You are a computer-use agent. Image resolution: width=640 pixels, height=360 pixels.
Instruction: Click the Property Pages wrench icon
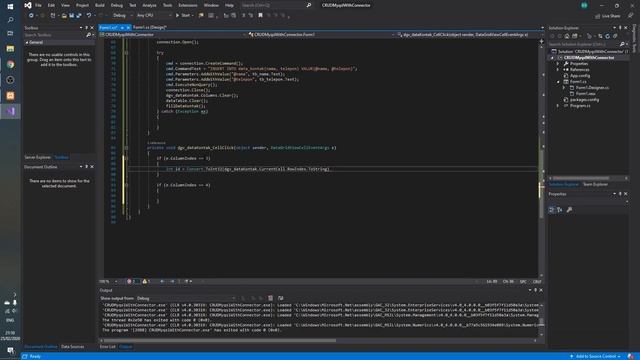point(569,210)
